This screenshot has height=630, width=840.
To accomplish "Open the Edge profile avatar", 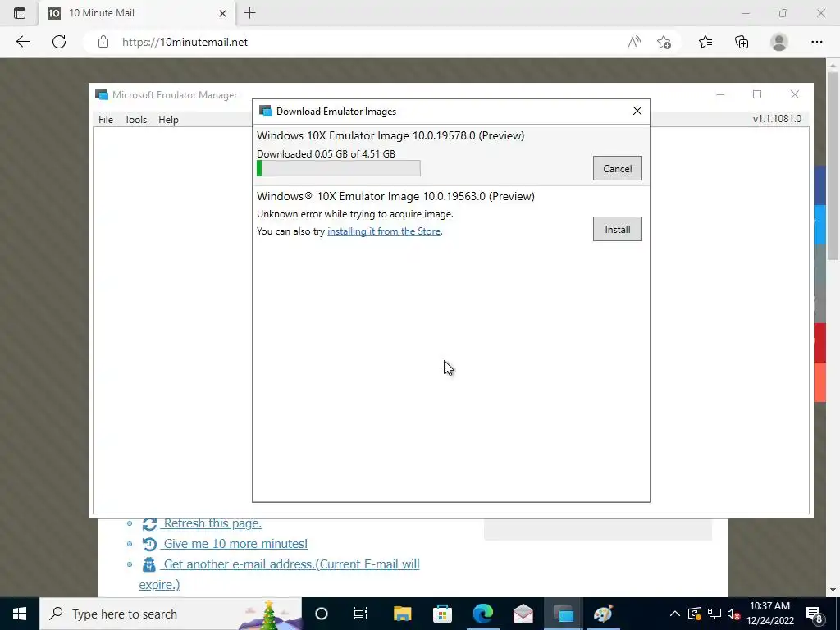I will (x=779, y=42).
